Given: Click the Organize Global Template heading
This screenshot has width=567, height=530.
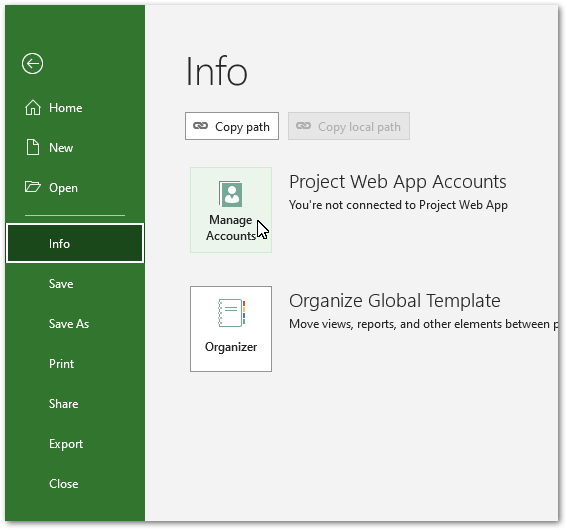Looking at the screenshot, I should 395,301.
